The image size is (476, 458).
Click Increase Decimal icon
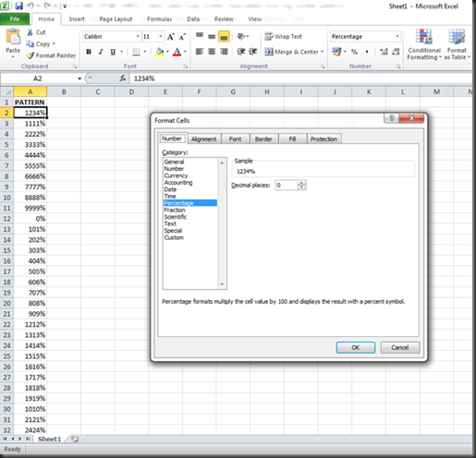(x=384, y=52)
